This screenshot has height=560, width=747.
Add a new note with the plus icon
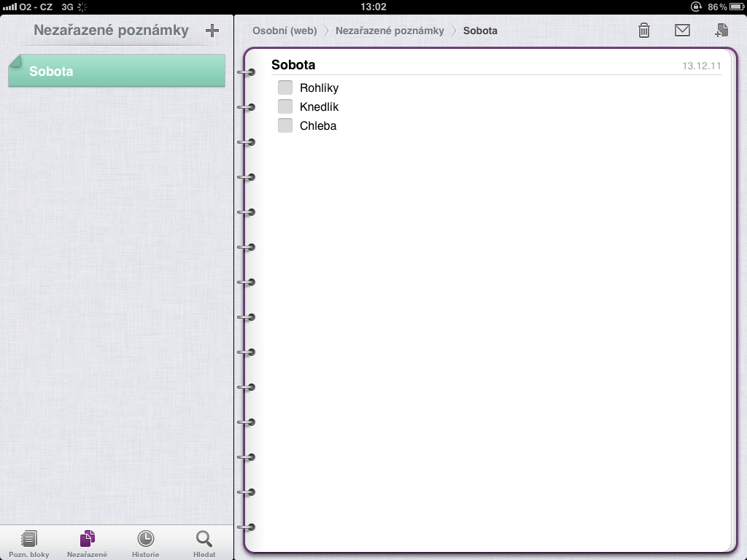pos(212,31)
